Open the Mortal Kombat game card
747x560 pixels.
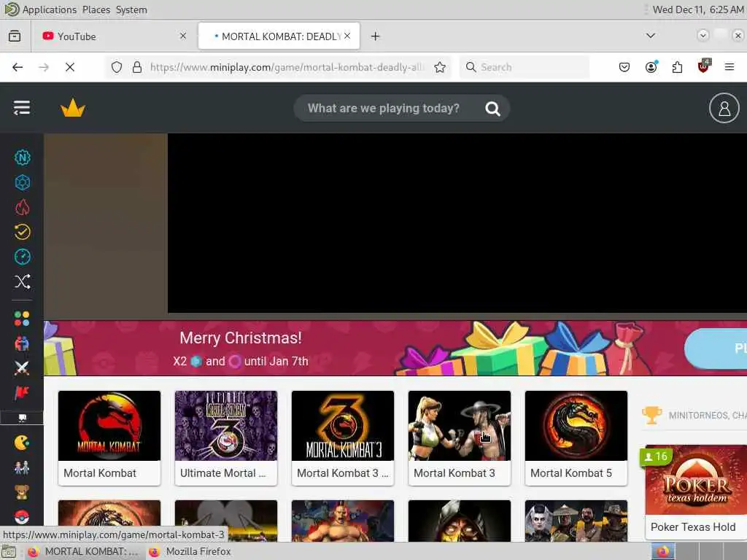click(109, 437)
